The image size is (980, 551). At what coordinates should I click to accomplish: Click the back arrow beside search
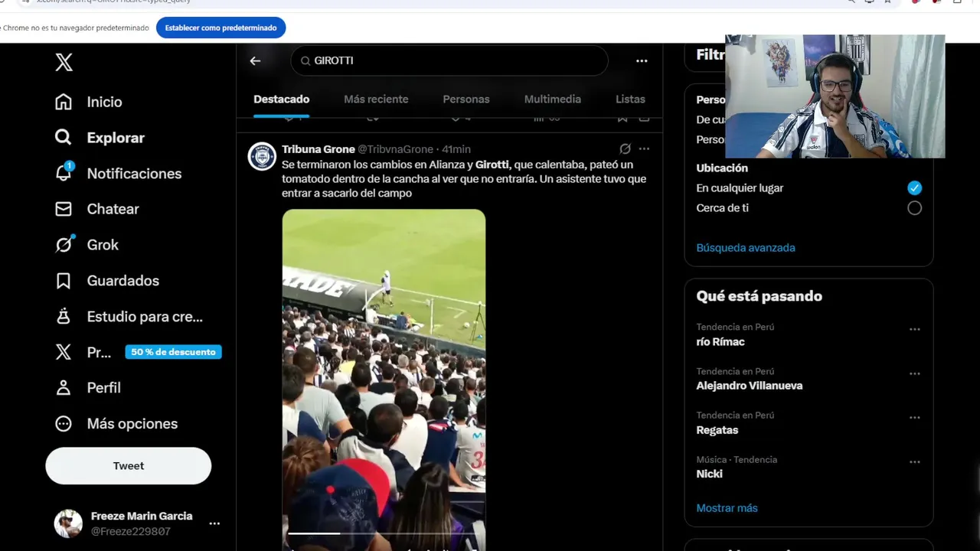[x=255, y=60]
